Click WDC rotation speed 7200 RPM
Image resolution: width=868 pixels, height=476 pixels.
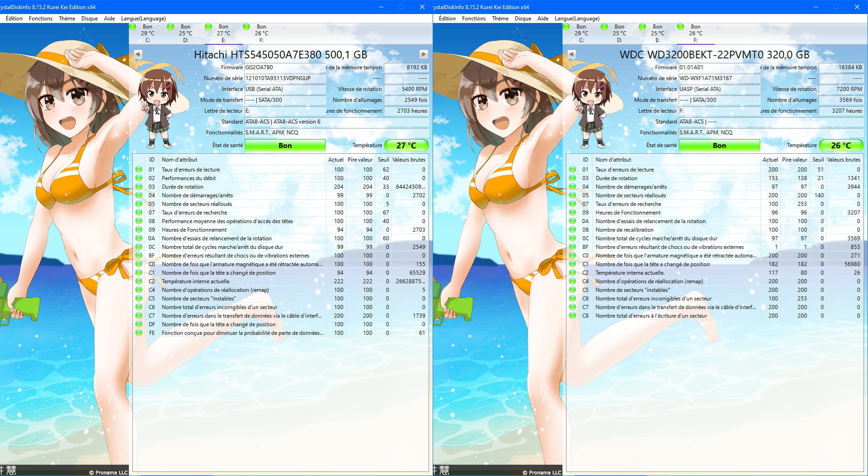pos(841,89)
